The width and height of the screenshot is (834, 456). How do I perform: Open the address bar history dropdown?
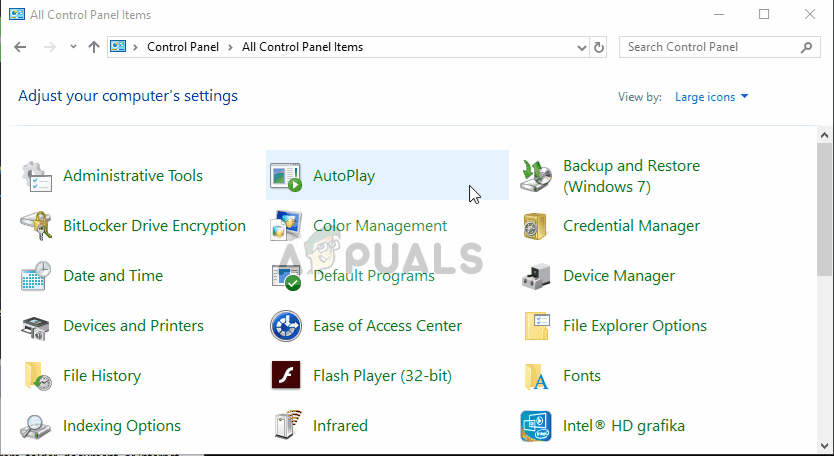point(583,47)
